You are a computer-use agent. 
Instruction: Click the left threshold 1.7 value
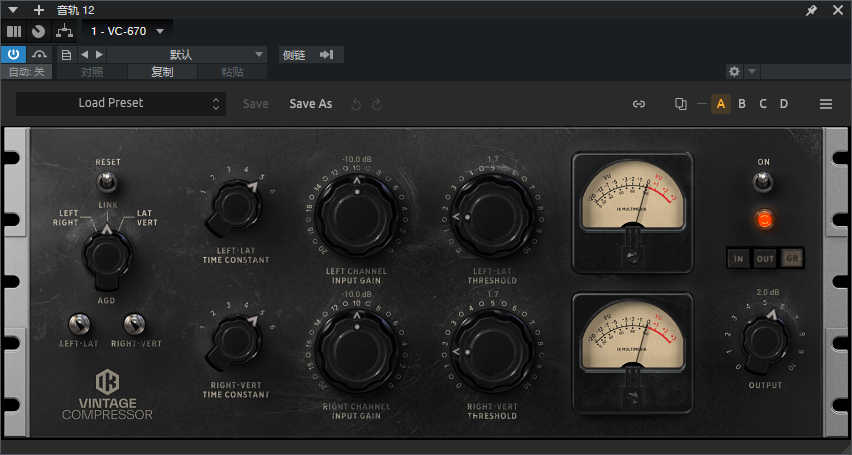point(493,159)
